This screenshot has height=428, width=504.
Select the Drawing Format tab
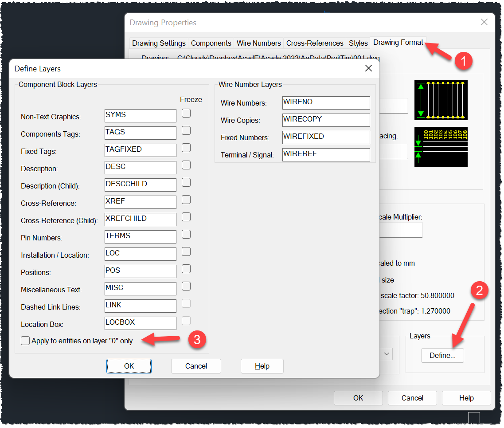pyautogui.click(x=398, y=43)
